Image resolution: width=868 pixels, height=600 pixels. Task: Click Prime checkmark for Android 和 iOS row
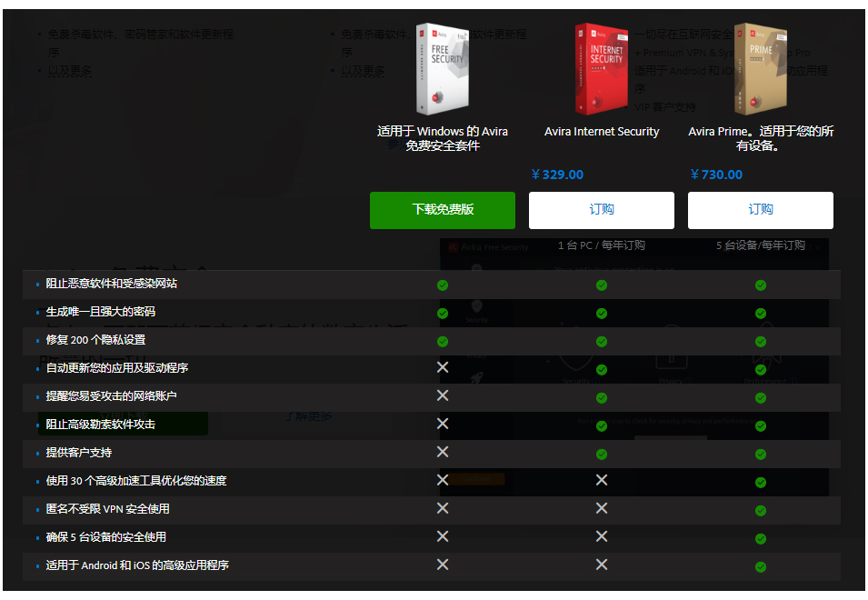click(761, 566)
